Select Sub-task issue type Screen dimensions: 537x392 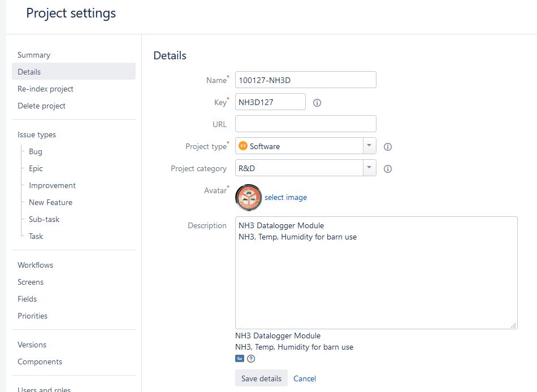(x=44, y=220)
